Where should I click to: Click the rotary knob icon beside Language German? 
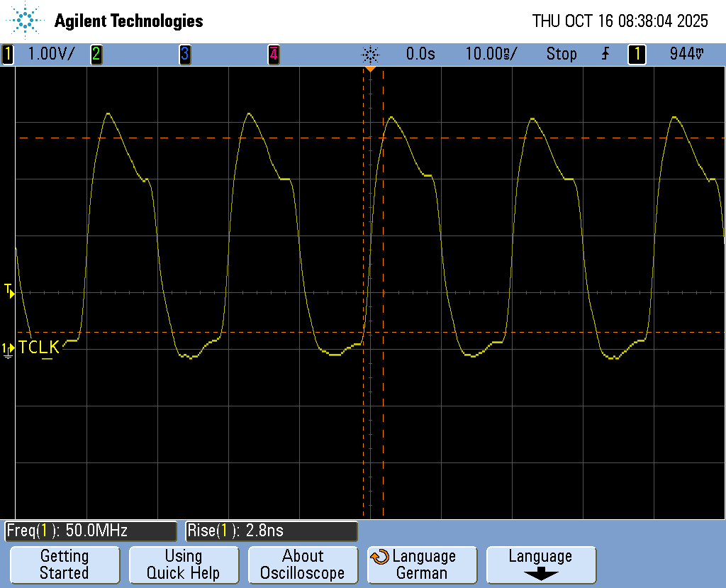tap(380, 557)
